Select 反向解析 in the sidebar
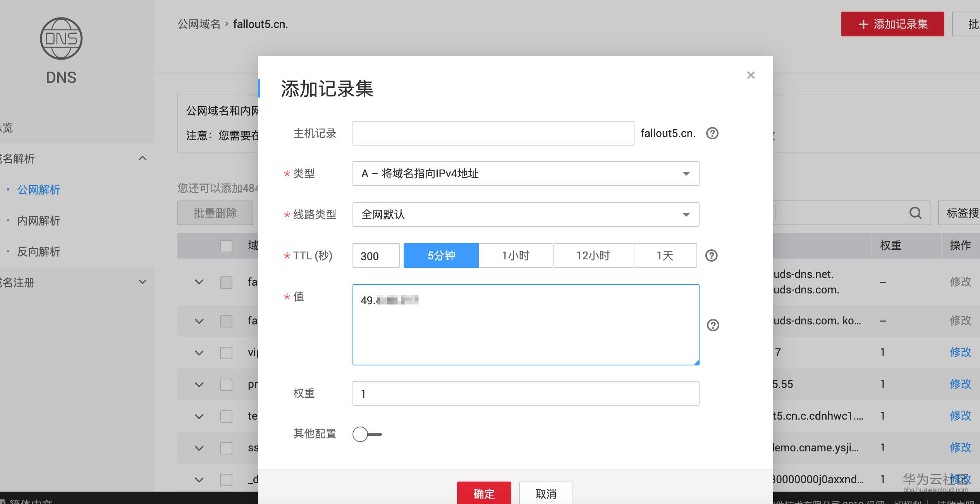Image resolution: width=980 pixels, height=504 pixels. coord(38,252)
